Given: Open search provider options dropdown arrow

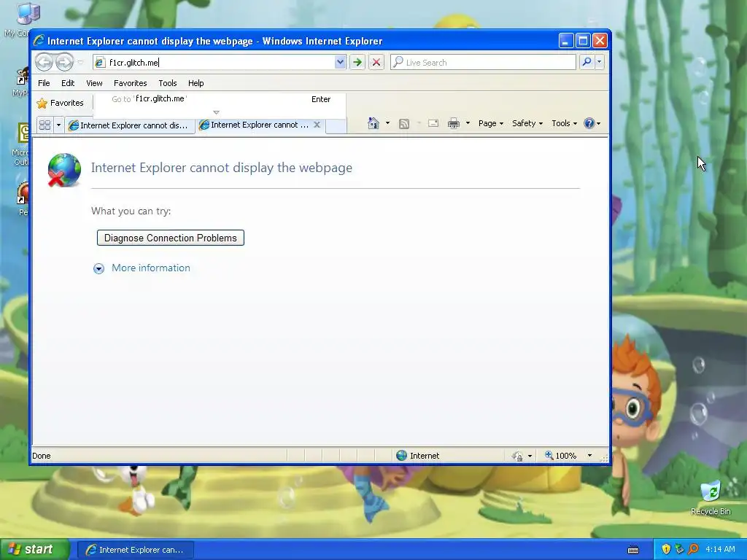Looking at the screenshot, I should [x=600, y=62].
